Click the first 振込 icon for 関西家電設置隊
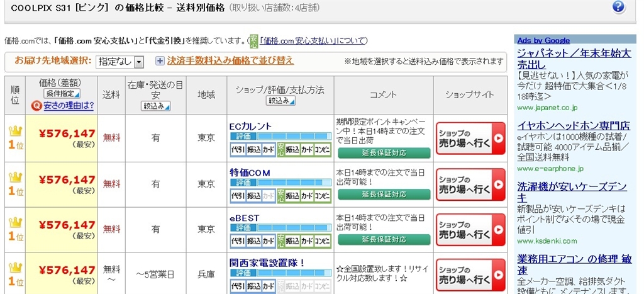The width and height of the screenshot is (644, 294). 253,286
